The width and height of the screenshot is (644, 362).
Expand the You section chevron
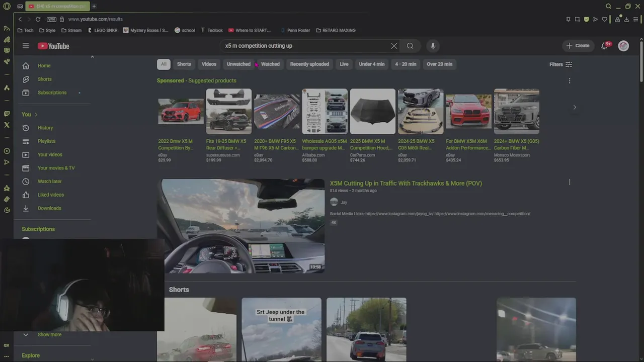click(x=36, y=115)
